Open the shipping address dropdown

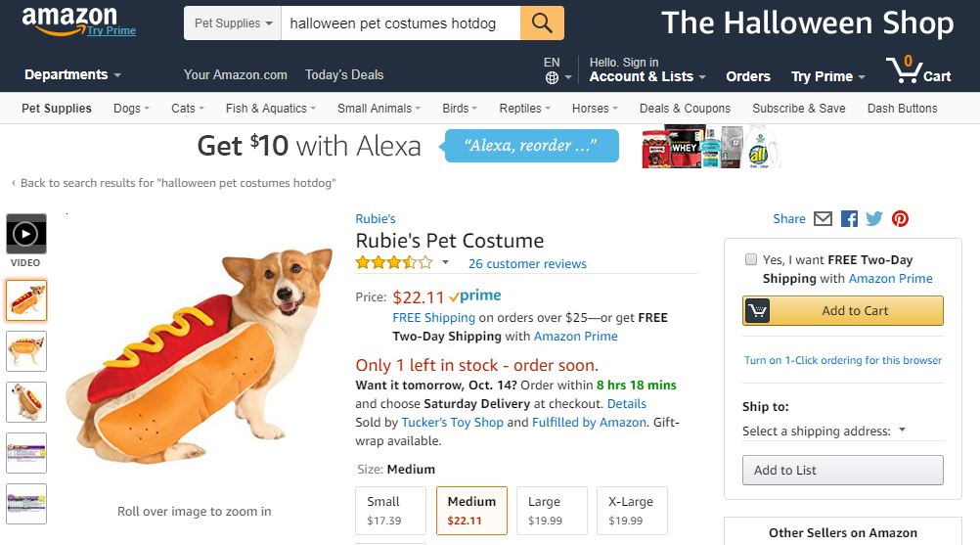point(824,431)
